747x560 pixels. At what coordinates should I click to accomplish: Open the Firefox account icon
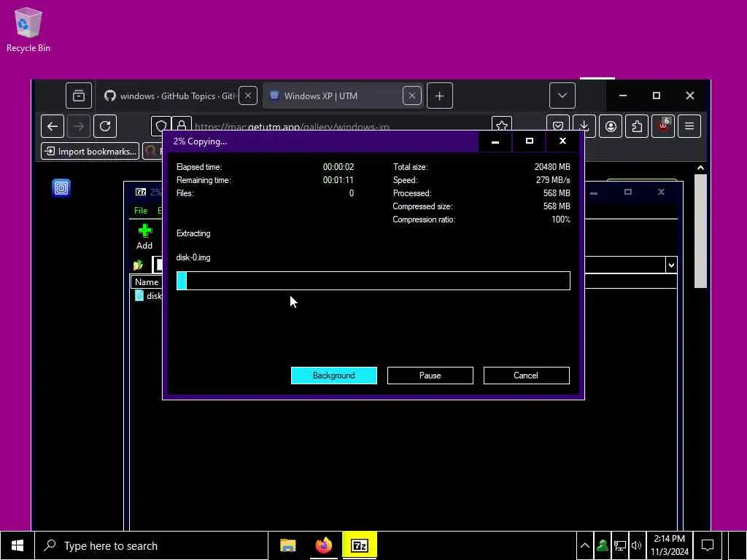(611, 126)
